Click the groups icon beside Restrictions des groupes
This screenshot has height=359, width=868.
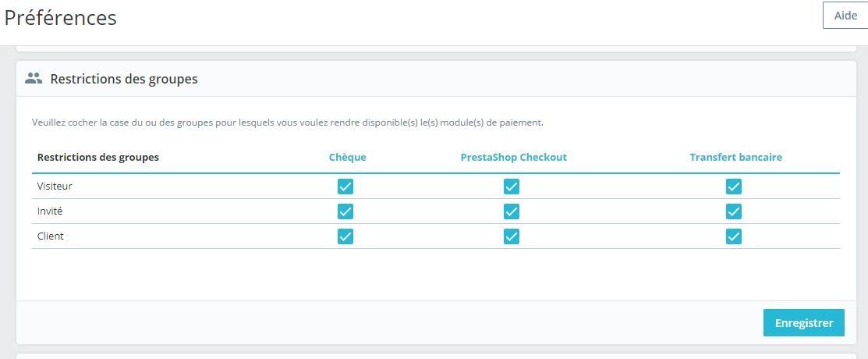coord(34,79)
